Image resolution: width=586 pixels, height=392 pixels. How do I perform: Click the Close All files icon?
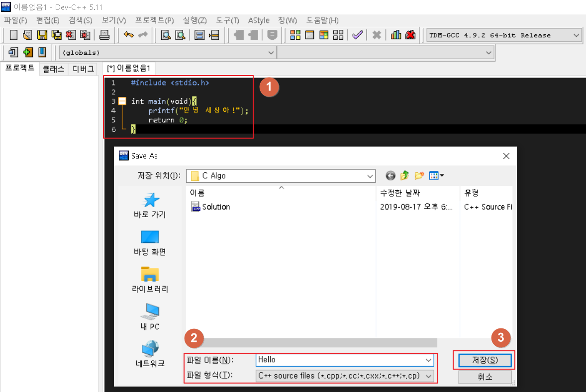[85, 35]
